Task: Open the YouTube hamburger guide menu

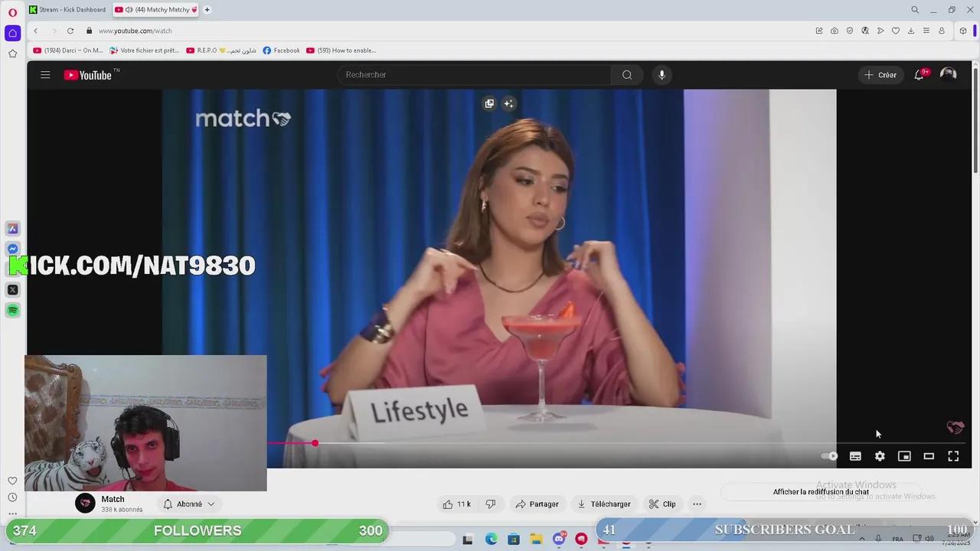Action: pyautogui.click(x=45, y=75)
